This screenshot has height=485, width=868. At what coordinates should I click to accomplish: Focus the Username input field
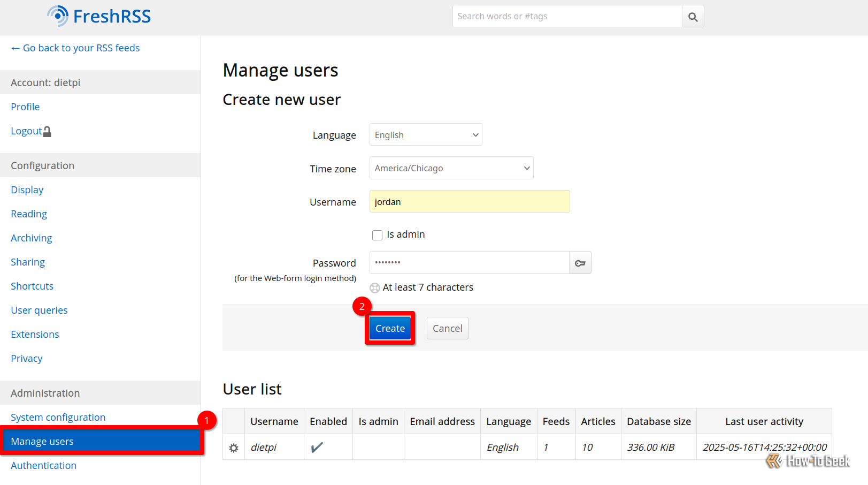[469, 202]
